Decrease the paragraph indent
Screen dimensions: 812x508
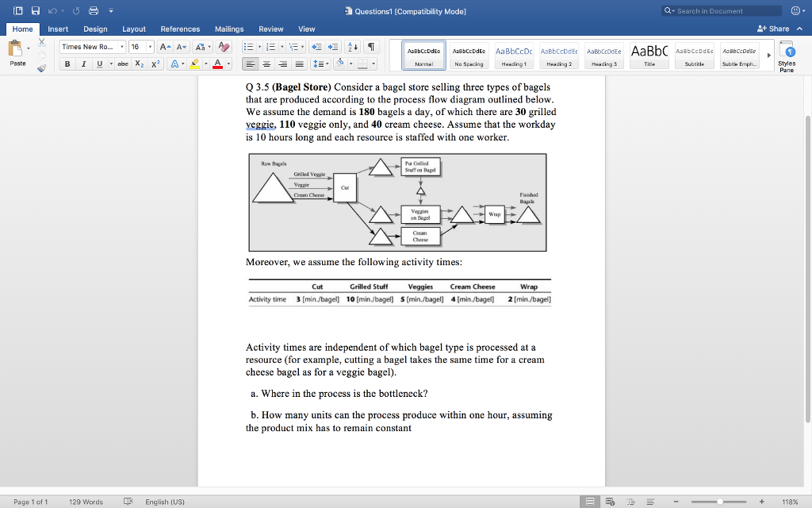tap(316, 47)
